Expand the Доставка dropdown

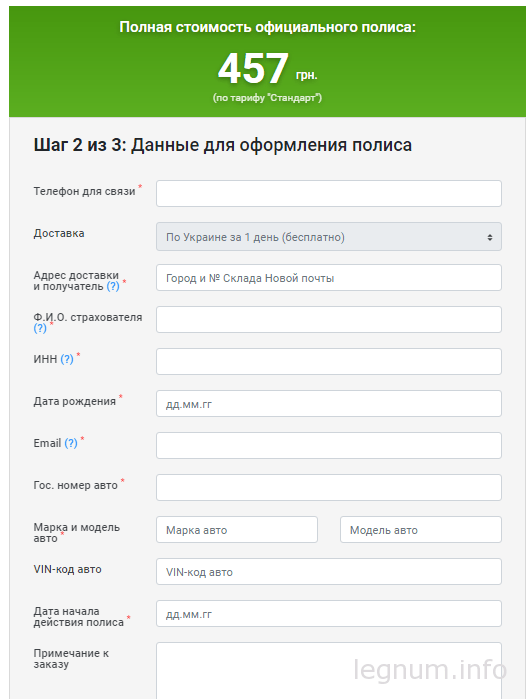(329, 237)
